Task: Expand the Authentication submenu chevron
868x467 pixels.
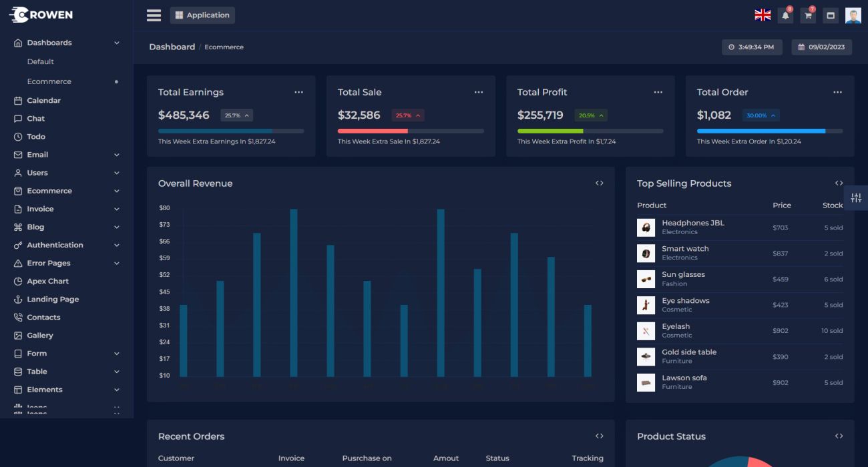Action: click(x=117, y=245)
